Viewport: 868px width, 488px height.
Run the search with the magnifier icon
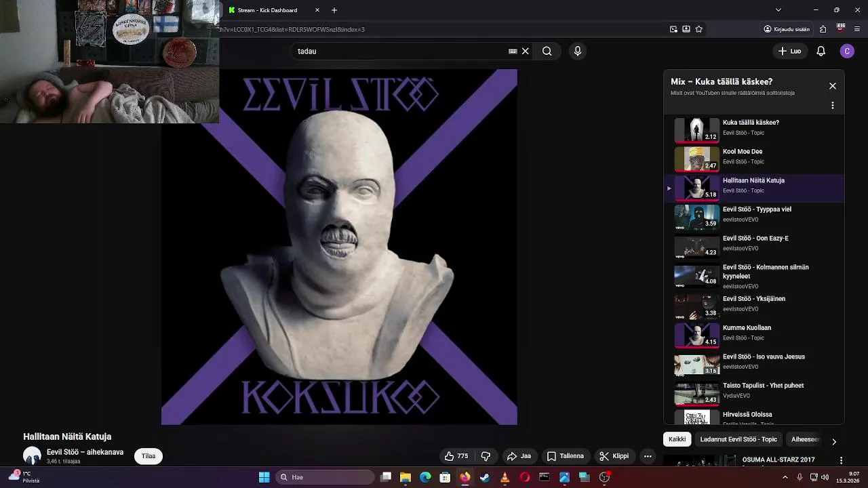[x=547, y=51]
